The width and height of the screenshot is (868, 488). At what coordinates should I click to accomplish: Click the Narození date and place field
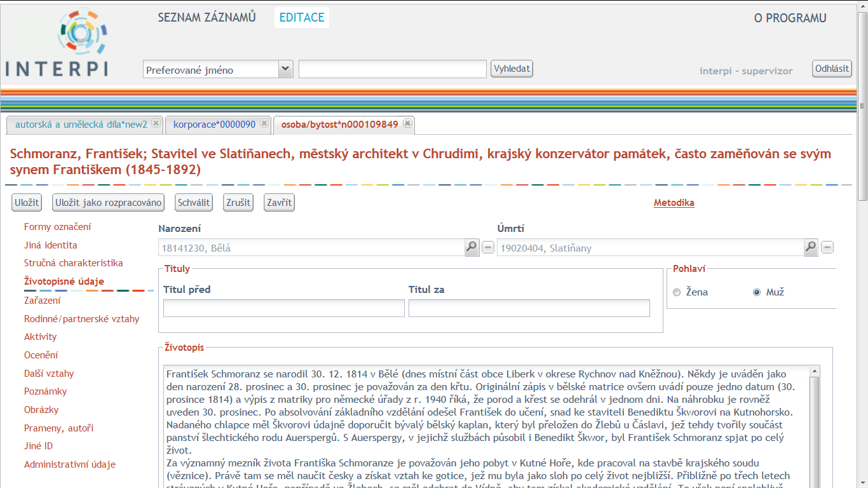[x=311, y=248]
